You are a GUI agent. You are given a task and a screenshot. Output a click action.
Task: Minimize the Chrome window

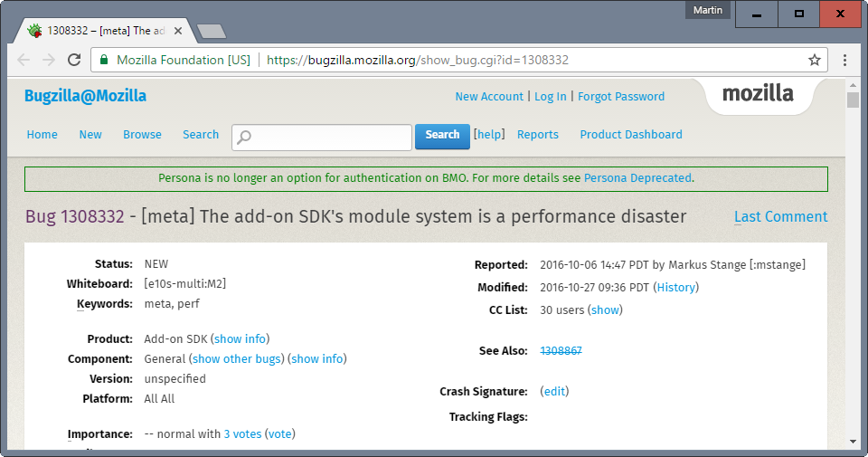click(757, 14)
